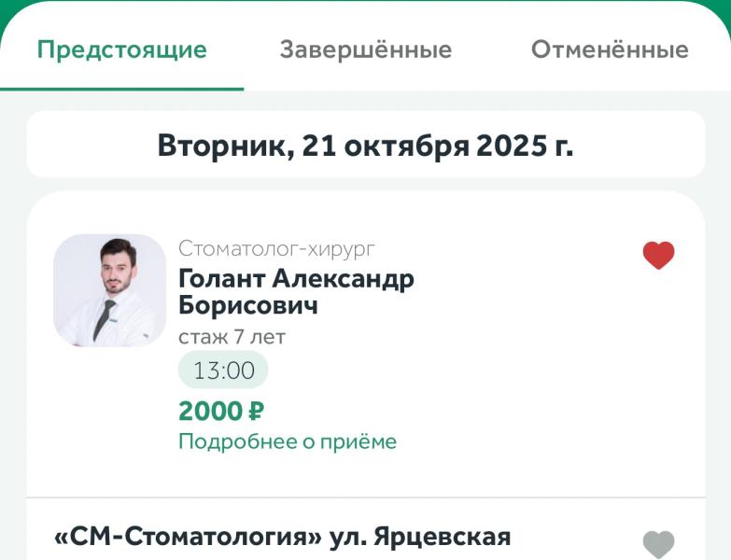
Task: Remove doctor Голант from favorites via red heart
Action: tap(658, 255)
